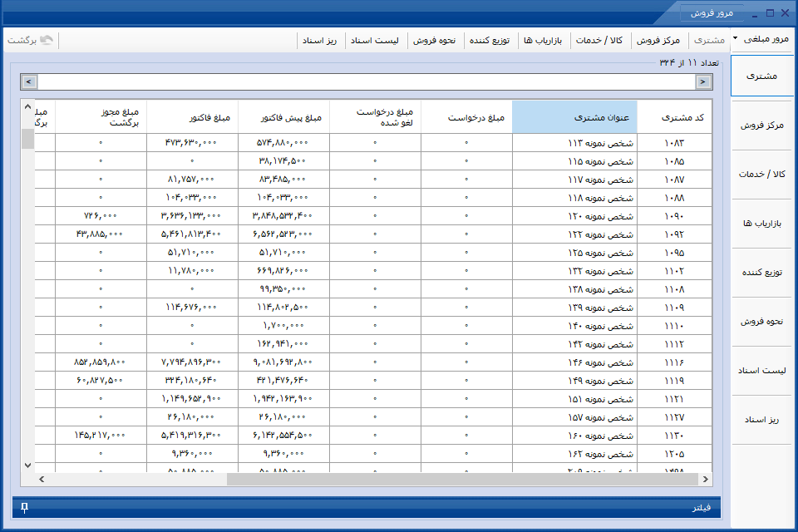798x532 pixels.
Task: Open the ریز اسناد toolbar tab
Action: point(319,40)
